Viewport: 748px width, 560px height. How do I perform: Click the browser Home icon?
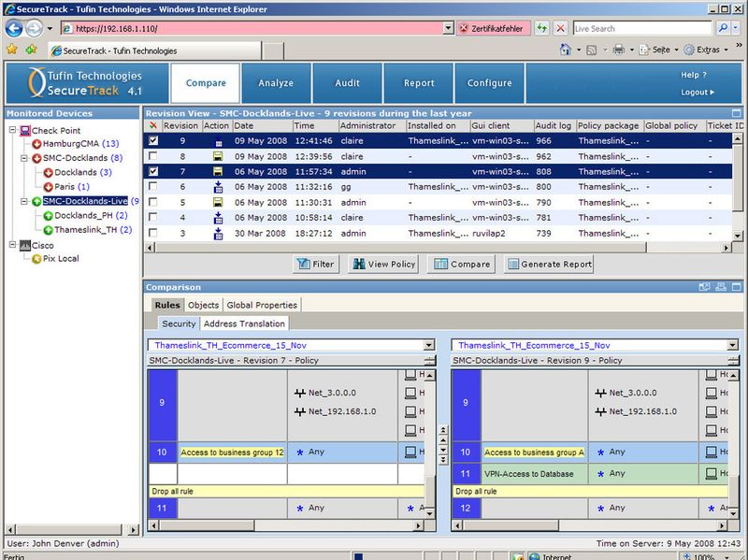(x=566, y=50)
